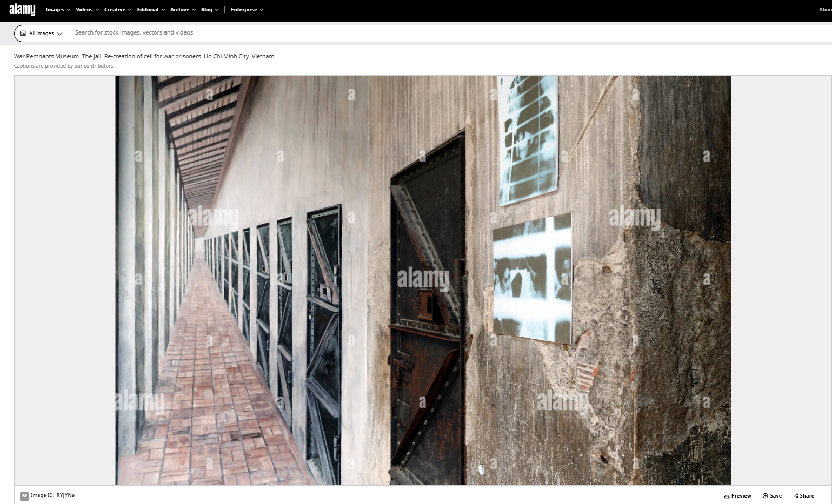Click the 'Captions are provided by our contributors' note

coord(64,66)
